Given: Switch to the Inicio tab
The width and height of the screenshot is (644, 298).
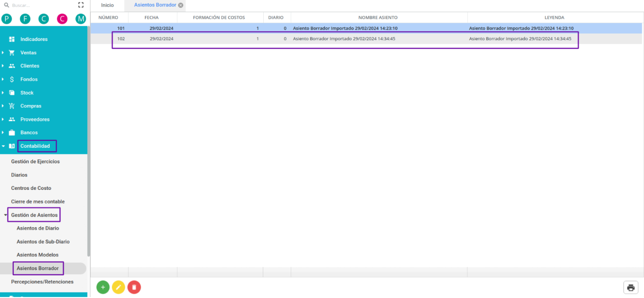Looking at the screenshot, I should click(x=107, y=5).
